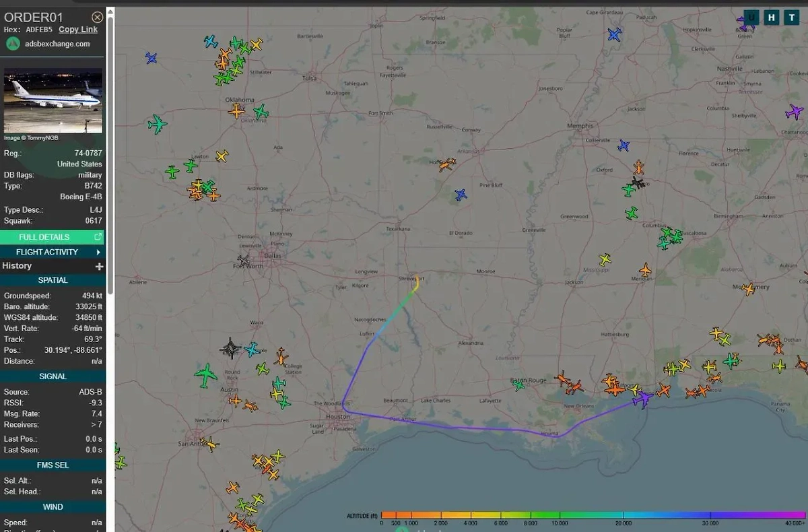Toggle the U map button
808x532 pixels.
[x=751, y=18]
